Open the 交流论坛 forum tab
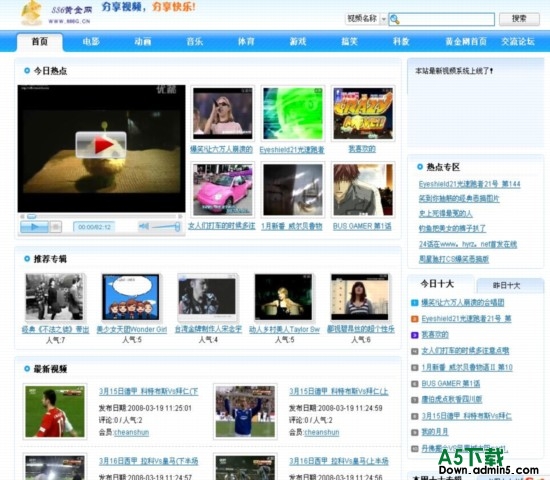Screen dimensions: 550x480 pyautogui.click(x=518, y=42)
